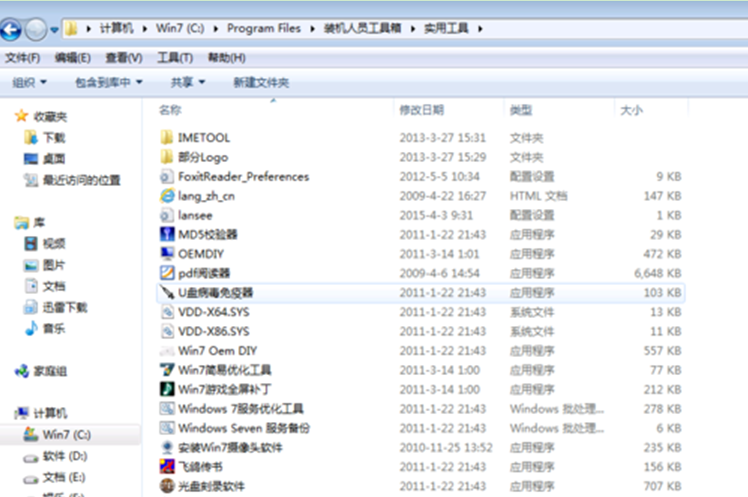The width and height of the screenshot is (748, 497).
Task: Open the 音乐 library
Action: pyautogui.click(x=54, y=329)
